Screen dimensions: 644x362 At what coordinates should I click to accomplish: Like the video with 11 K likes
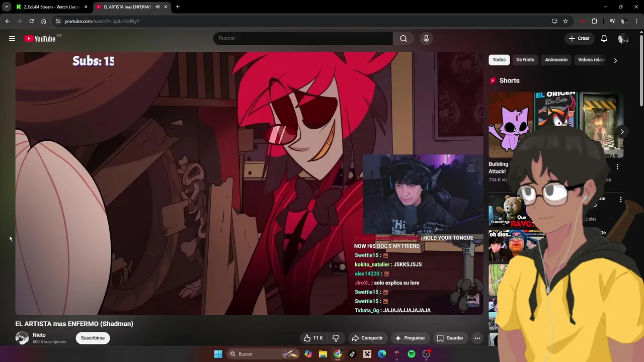pos(313,338)
